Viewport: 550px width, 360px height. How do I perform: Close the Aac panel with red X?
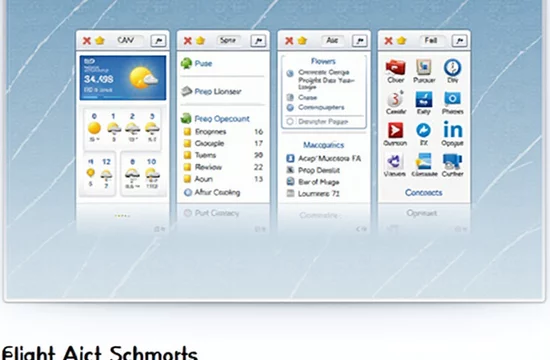(289, 41)
